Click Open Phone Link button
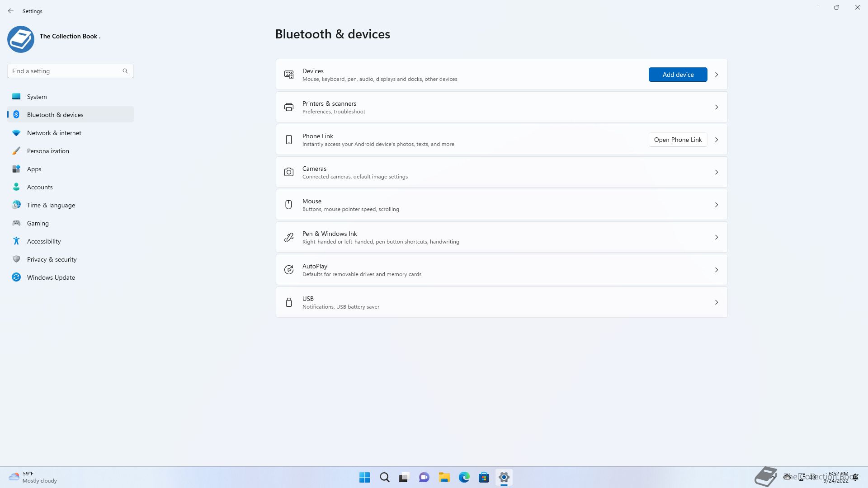 point(678,140)
